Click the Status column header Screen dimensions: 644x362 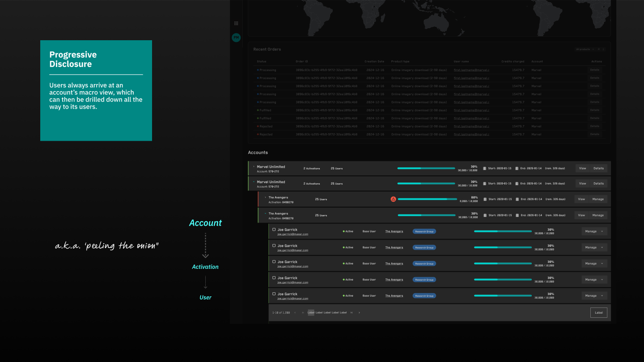[x=262, y=62]
